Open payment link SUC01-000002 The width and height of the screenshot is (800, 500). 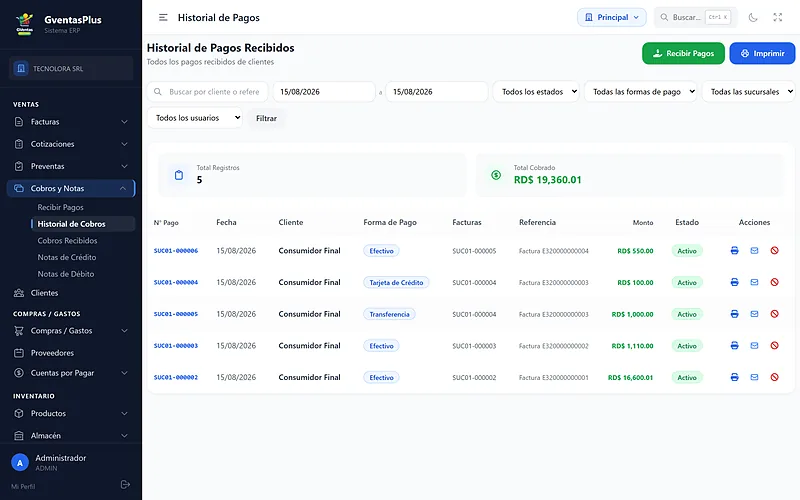pyautogui.click(x=176, y=377)
